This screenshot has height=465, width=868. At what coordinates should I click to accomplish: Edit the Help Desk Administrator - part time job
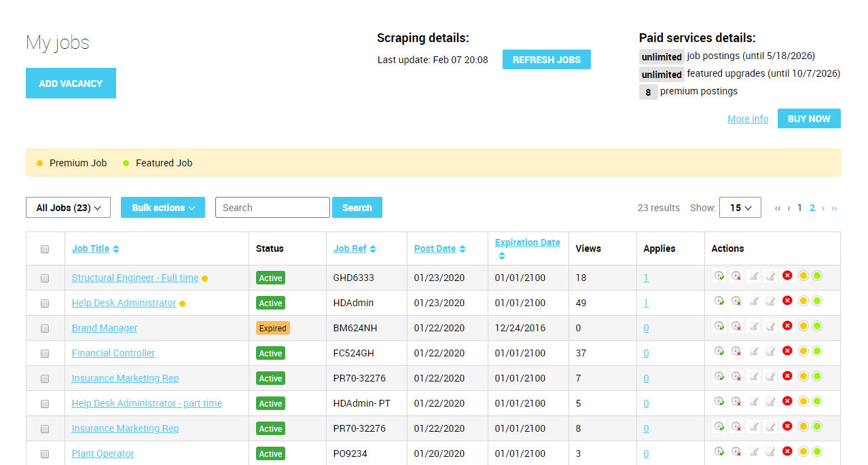753,401
